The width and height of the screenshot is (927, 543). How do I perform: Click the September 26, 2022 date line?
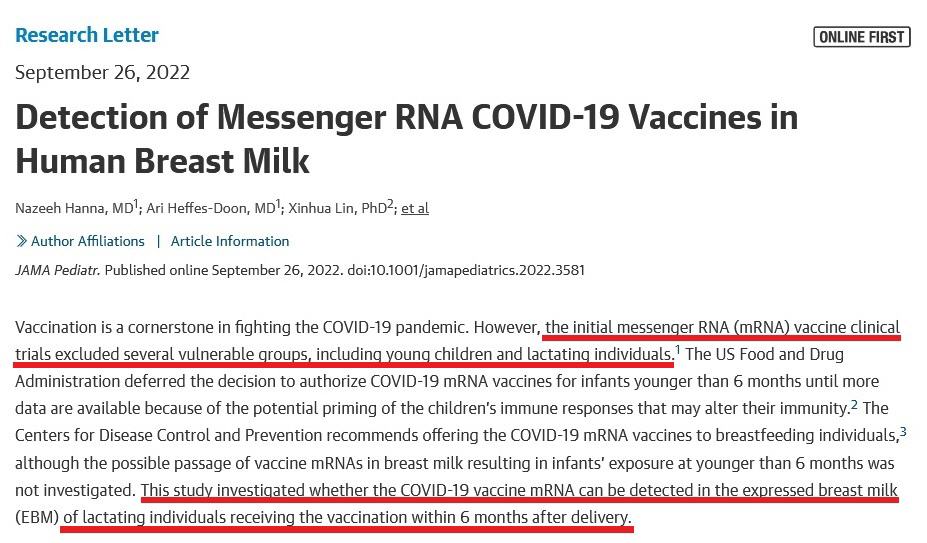pyautogui.click(x=102, y=72)
